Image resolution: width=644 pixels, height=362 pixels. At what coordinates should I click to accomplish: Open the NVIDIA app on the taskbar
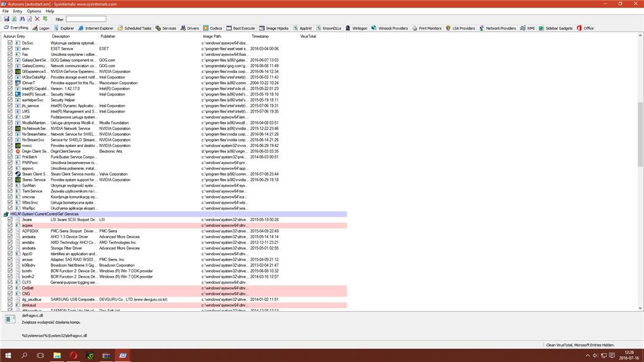90,356
